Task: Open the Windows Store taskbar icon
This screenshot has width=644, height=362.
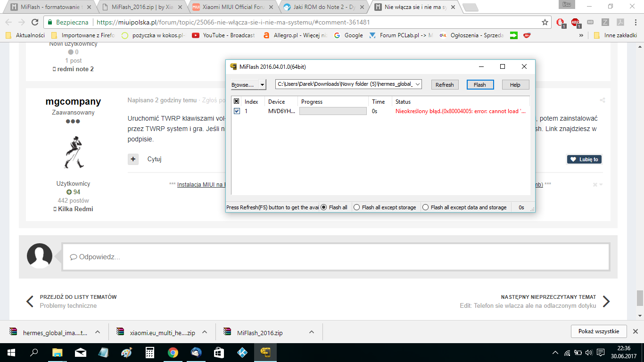Action: [219, 352]
